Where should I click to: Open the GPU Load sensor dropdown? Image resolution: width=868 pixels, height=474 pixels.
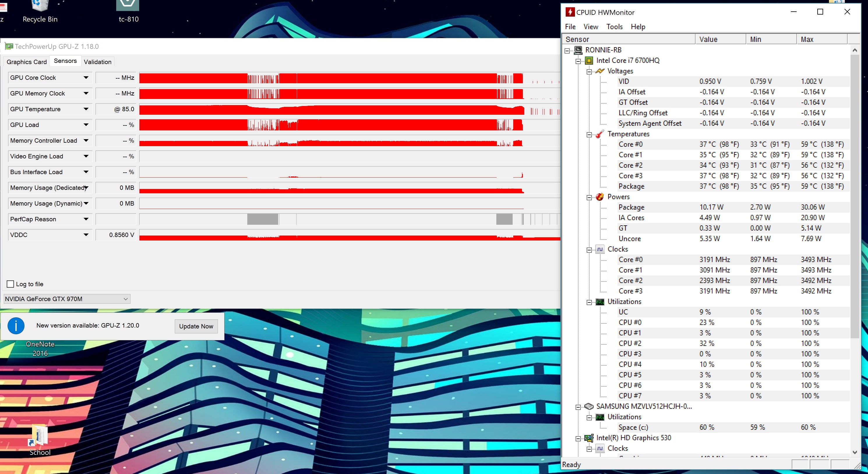(86, 125)
